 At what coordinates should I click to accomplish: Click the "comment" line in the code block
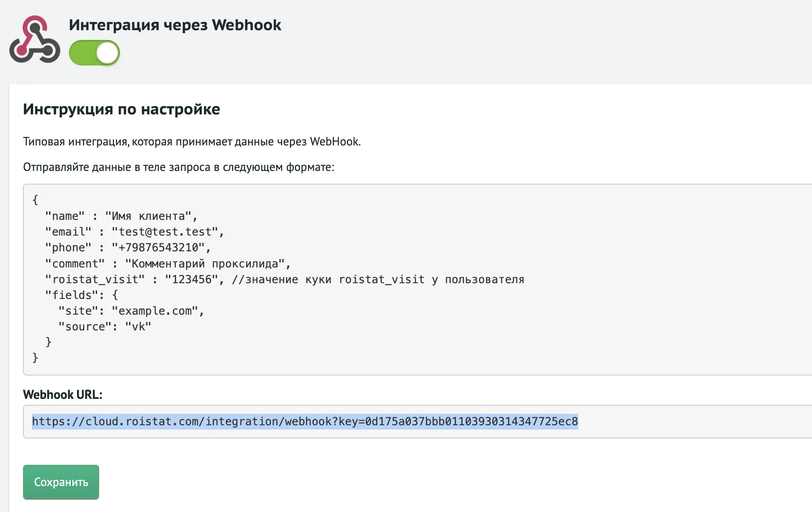168,264
